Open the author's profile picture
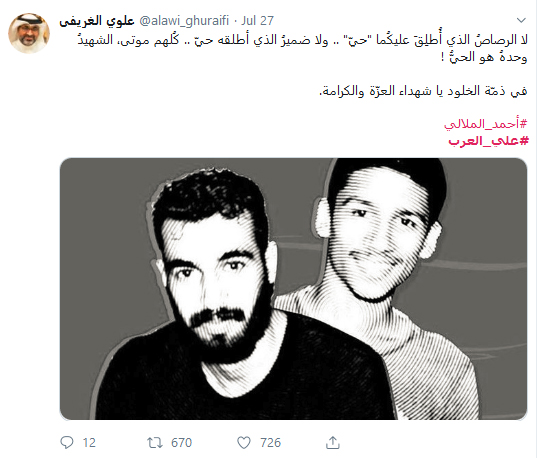Image resolution: width=538 pixels, height=458 pixels. 29,33
